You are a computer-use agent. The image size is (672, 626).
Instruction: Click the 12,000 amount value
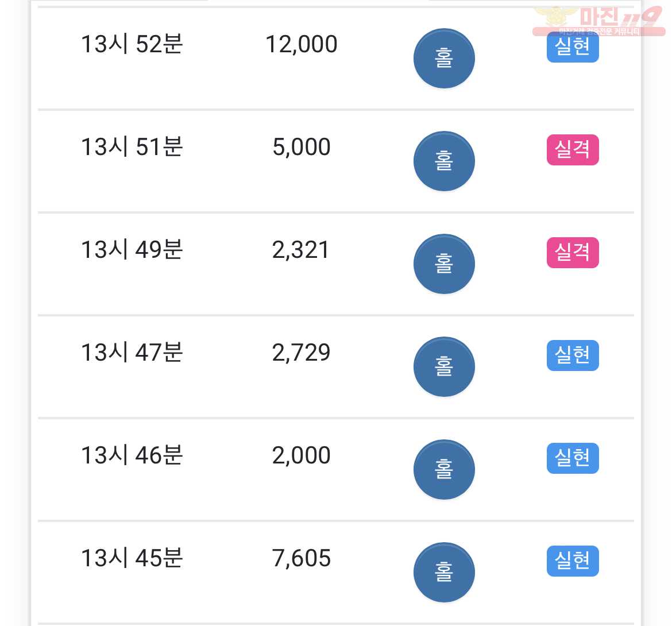(x=302, y=45)
